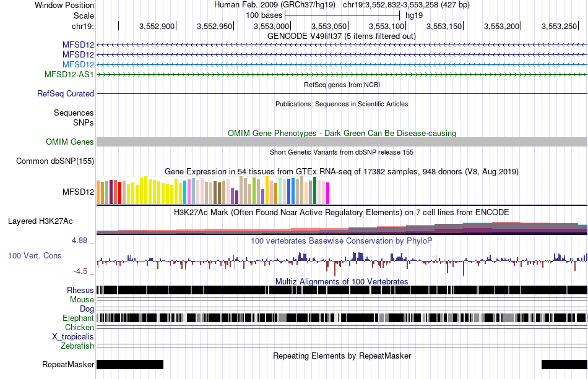Click the SNPs track label
Viewport: 588px width, 379px height.
click(x=84, y=122)
